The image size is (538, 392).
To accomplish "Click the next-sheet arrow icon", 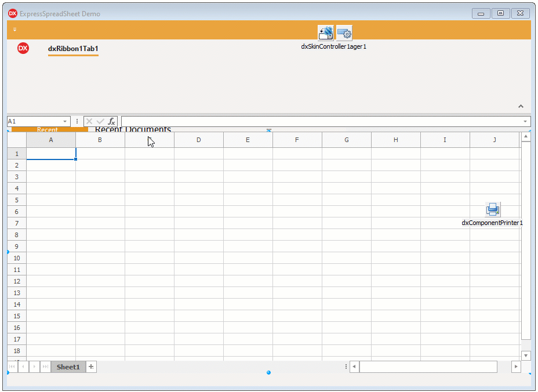I will 34,366.
